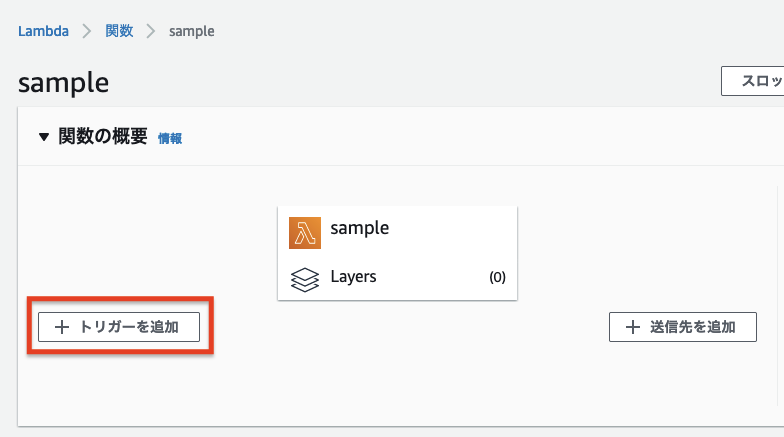
Task: Click the chevron after Lambda breadcrumb
Action: (x=87, y=31)
